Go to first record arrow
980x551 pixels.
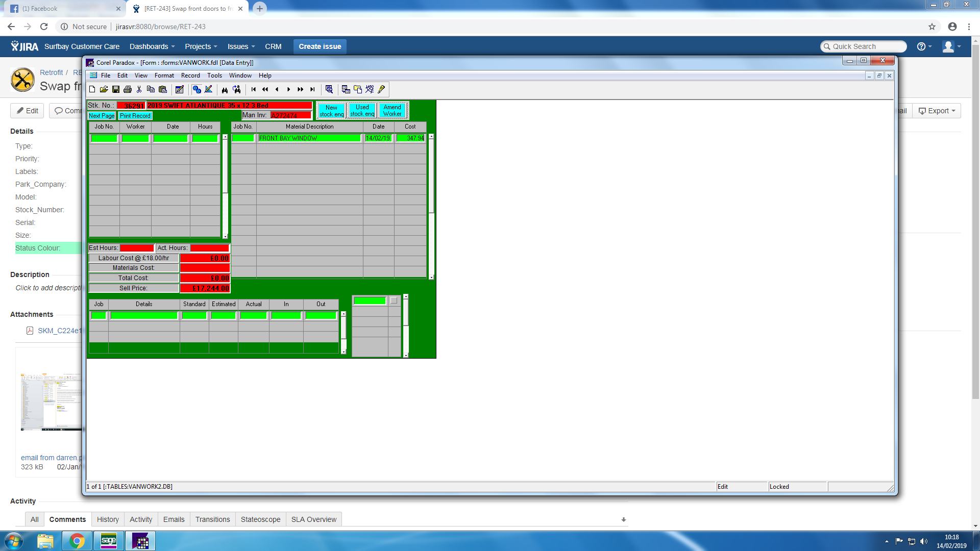tap(254, 89)
